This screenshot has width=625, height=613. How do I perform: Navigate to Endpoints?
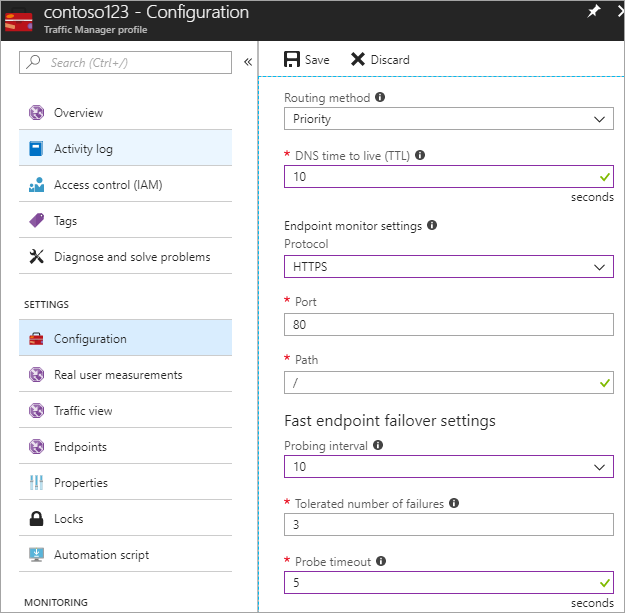click(x=125, y=446)
